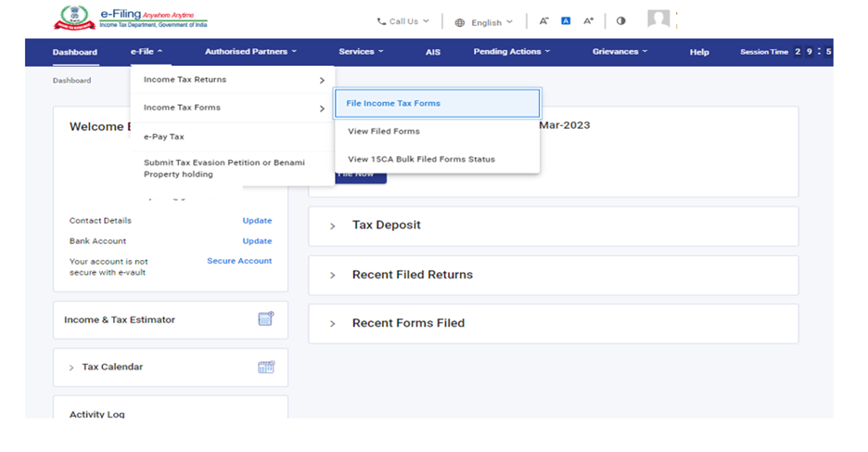
Task: Open the Call Us dropdown
Action: 403,21
